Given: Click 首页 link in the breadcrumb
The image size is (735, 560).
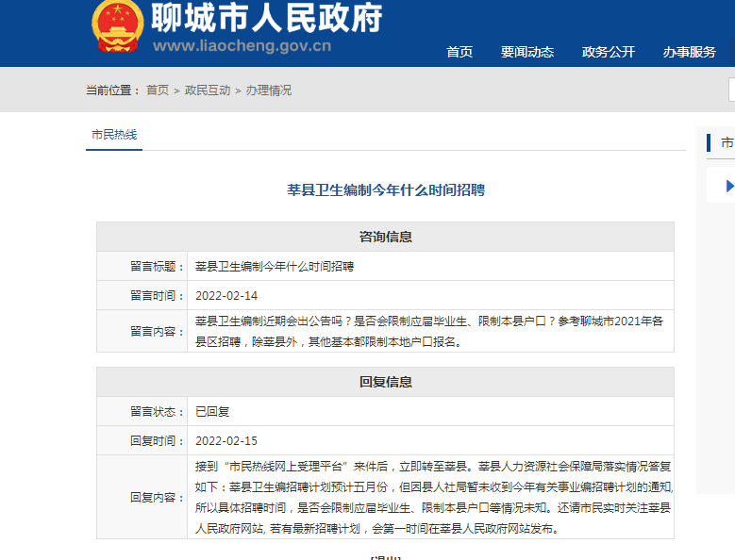Looking at the screenshot, I should (x=157, y=91).
